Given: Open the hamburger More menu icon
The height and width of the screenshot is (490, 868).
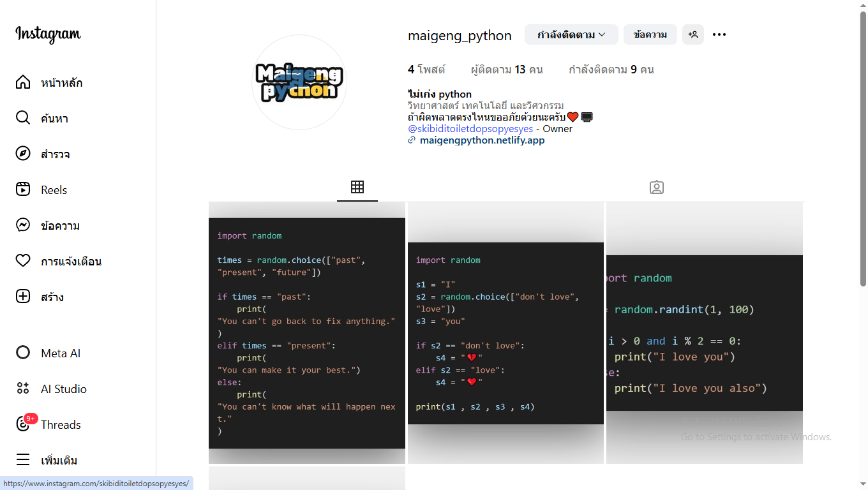Looking at the screenshot, I should (23, 460).
